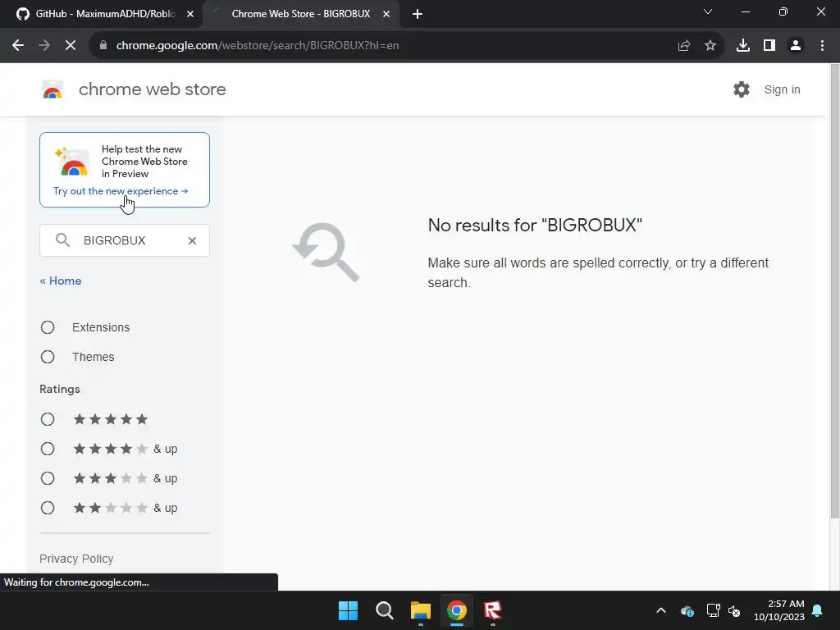Open the Windows Start menu

pyautogui.click(x=348, y=610)
